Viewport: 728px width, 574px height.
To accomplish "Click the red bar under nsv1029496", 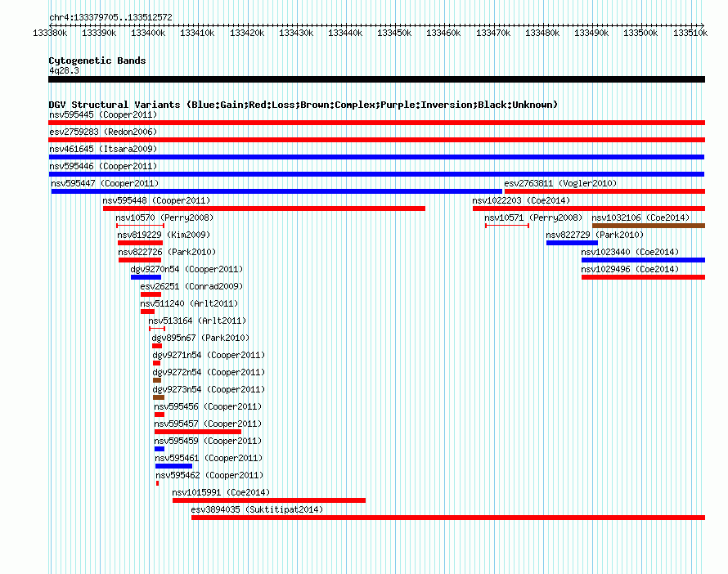I will tap(644, 277).
